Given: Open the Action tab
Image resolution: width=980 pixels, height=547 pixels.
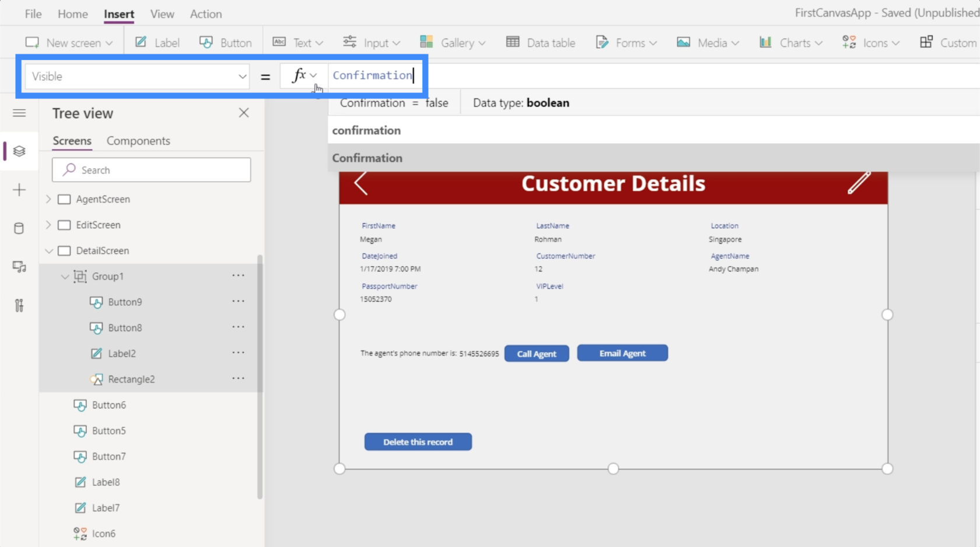Looking at the screenshot, I should 206,14.
